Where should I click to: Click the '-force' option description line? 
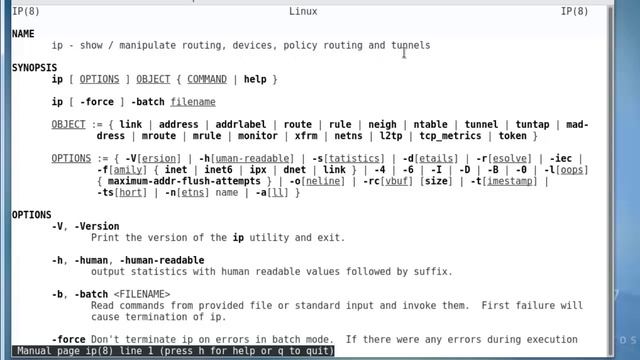click(x=314, y=340)
